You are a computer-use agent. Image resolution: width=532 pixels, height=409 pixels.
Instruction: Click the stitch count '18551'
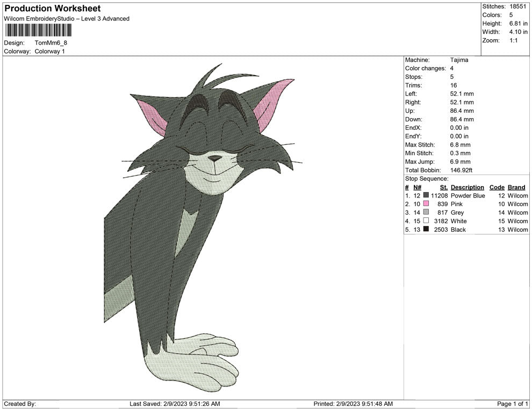517,6
